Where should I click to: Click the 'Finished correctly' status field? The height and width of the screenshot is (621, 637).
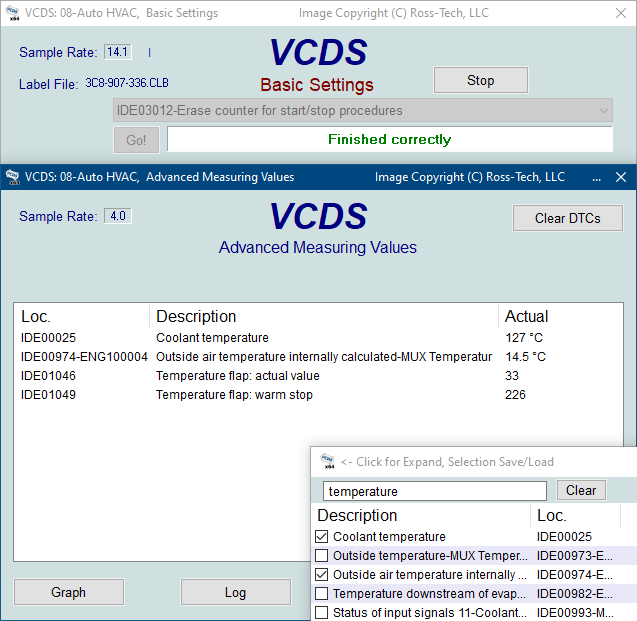(390, 139)
